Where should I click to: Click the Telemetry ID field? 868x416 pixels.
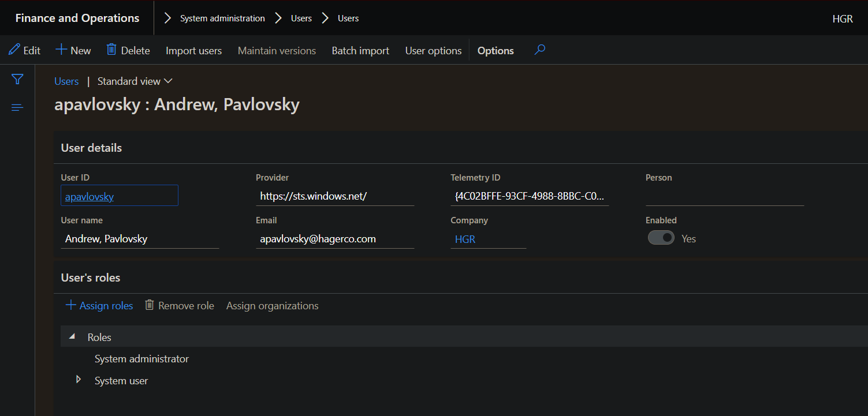click(x=530, y=196)
